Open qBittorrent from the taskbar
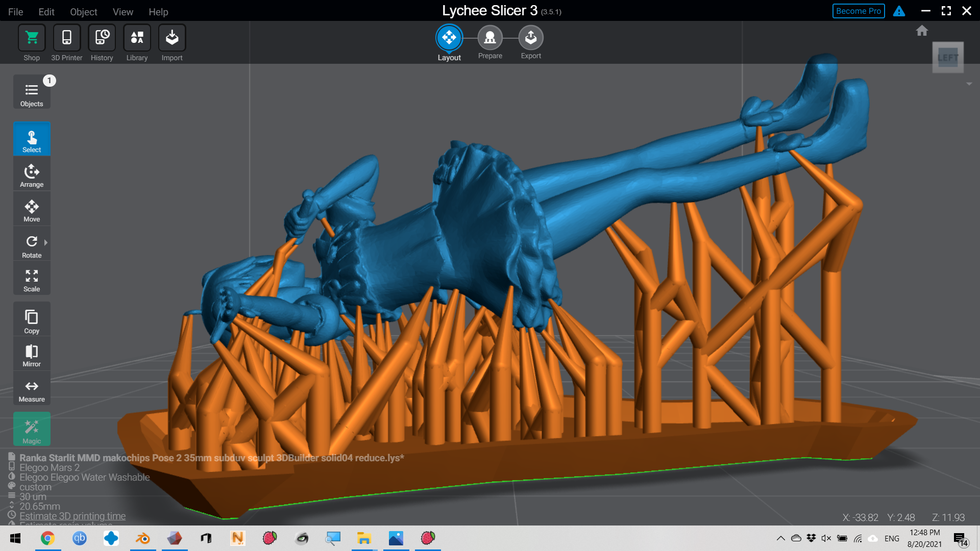The image size is (980, 551). 80,538
